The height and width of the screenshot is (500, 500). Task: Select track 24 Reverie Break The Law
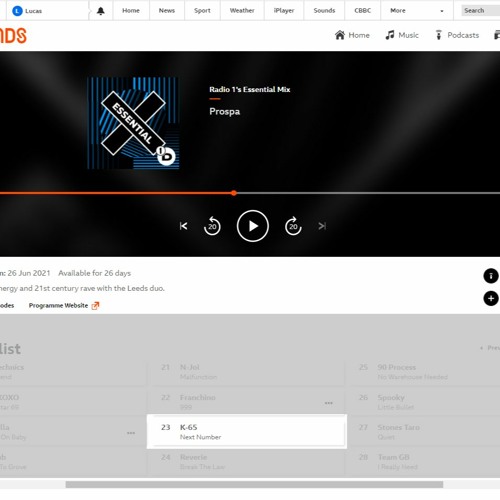pyautogui.click(x=246, y=462)
